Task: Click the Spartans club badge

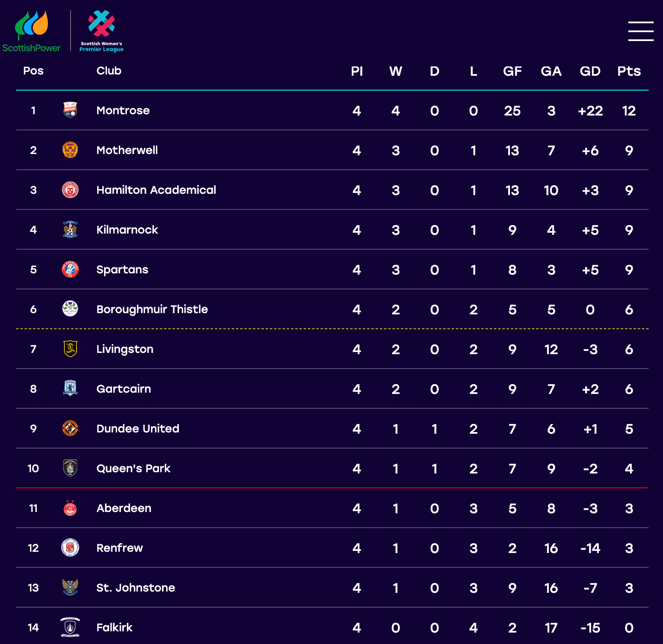Action: click(70, 269)
